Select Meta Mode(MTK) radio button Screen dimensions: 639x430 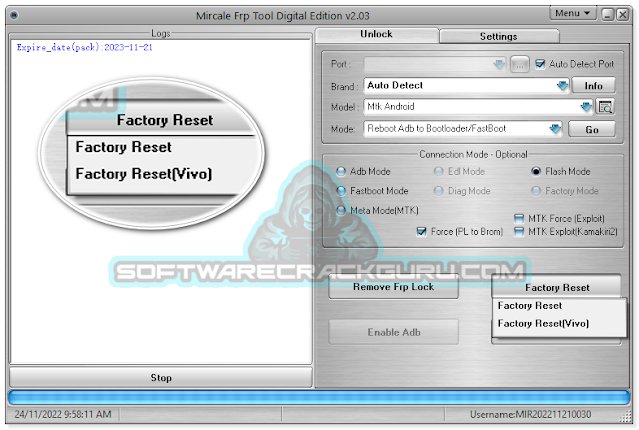[341, 210]
